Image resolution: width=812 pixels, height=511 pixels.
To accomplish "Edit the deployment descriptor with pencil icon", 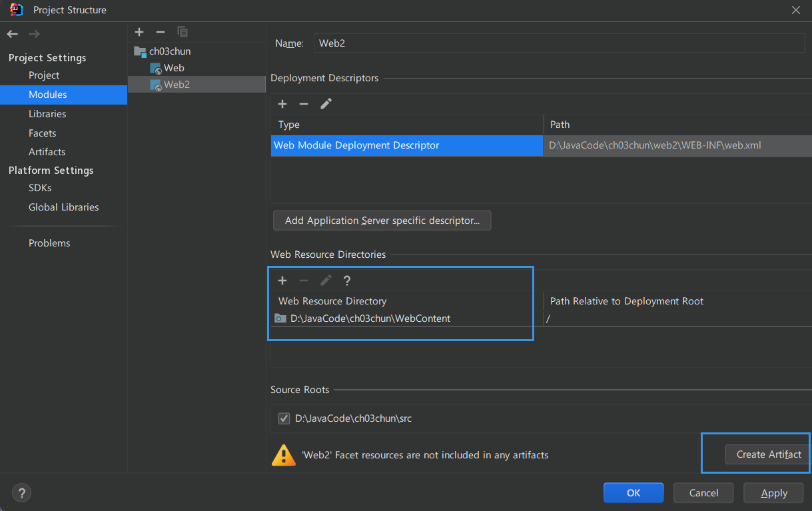I will point(326,104).
